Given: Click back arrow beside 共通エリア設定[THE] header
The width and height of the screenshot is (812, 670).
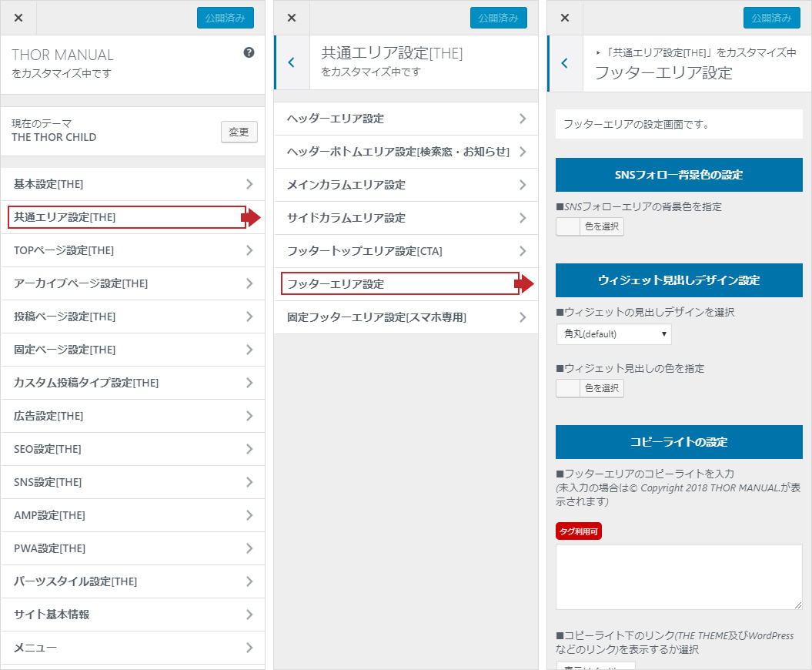Looking at the screenshot, I should [x=291, y=63].
